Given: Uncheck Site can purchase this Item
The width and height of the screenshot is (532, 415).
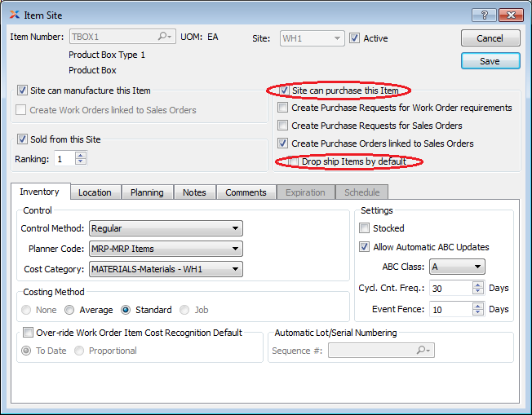Looking at the screenshot, I should pyautogui.click(x=284, y=91).
